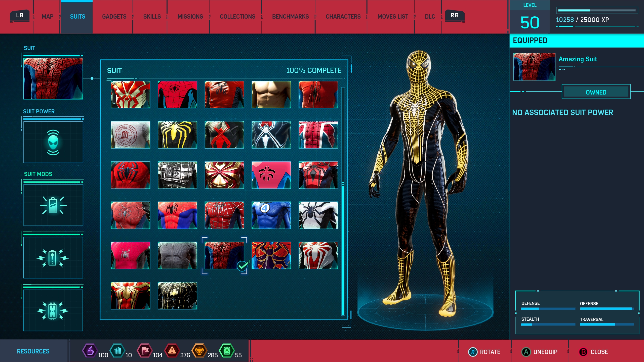Select the pink-red suit with small spider

(130, 255)
